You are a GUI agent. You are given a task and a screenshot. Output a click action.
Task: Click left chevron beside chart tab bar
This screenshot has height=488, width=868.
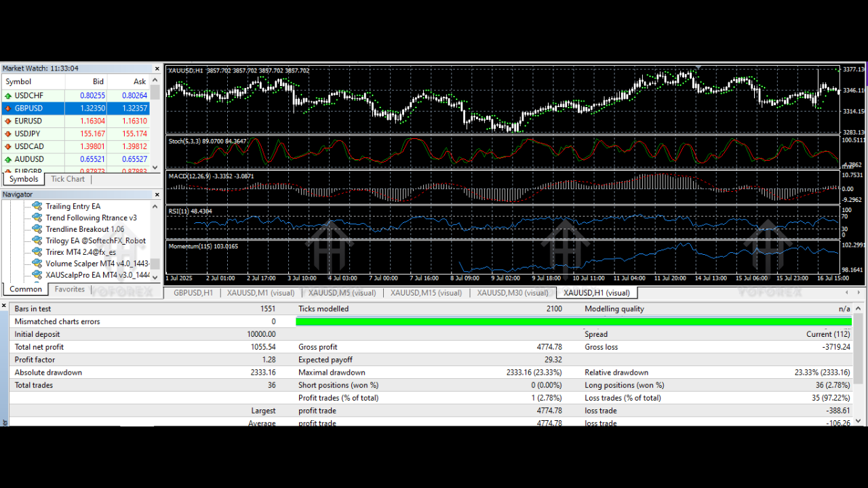point(846,292)
